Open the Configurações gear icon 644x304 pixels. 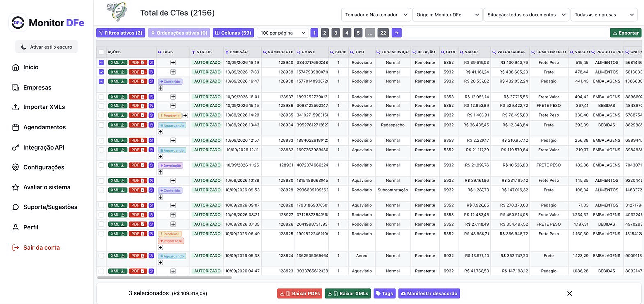tap(16, 167)
